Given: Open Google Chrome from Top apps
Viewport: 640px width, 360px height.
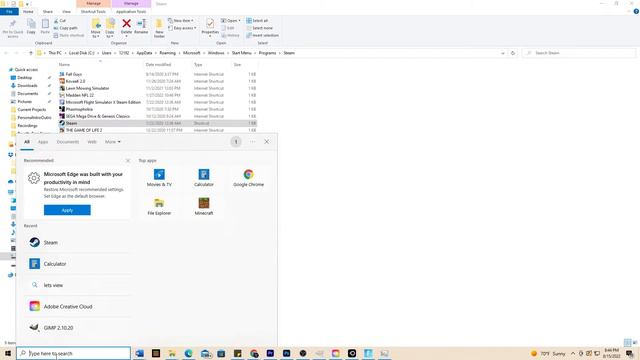Looking at the screenshot, I should click(248, 178).
